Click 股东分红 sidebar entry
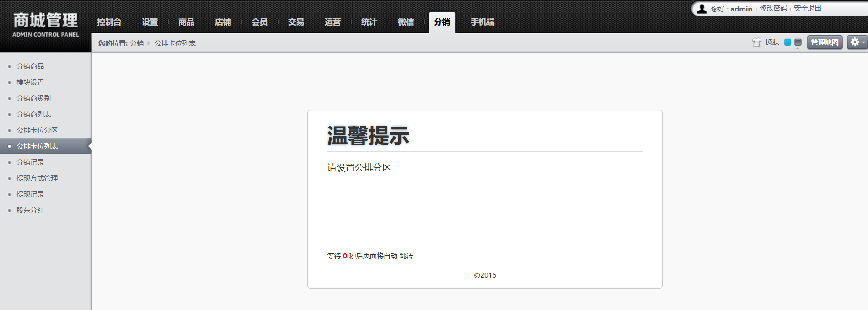This screenshot has width=868, height=310. point(30,210)
